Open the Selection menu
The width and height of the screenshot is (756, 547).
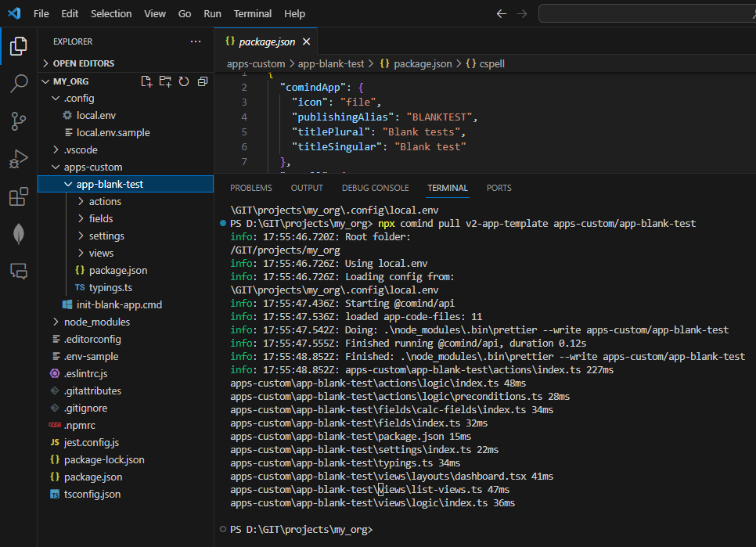(x=111, y=13)
